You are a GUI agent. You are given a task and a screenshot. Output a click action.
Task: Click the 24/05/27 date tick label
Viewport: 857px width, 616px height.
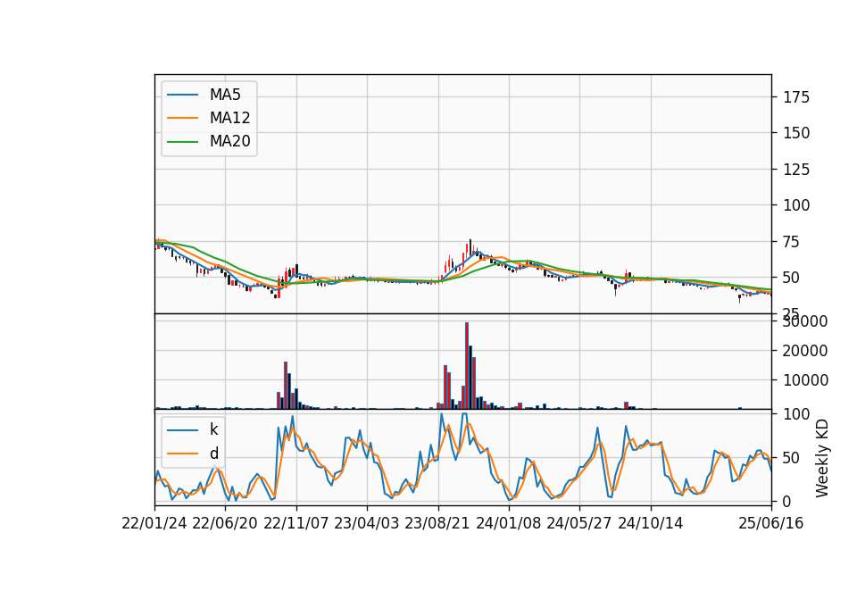point(579,523)
